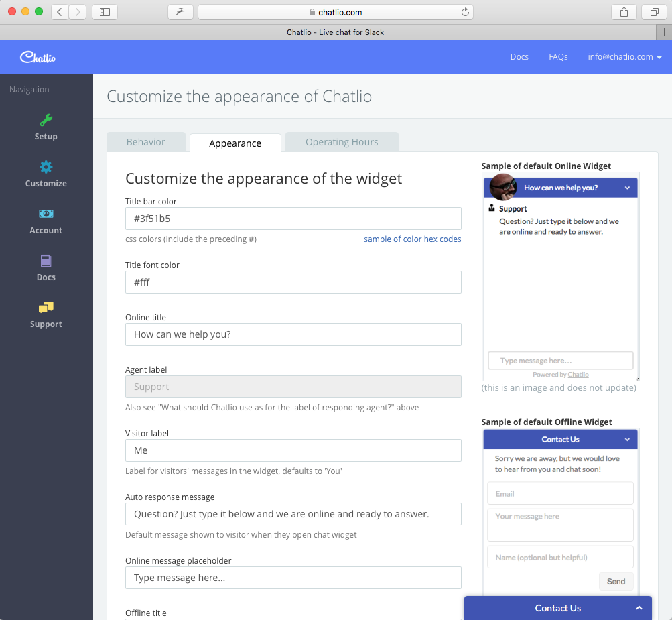
Task: Click Send in the offline widget sample
Action: (x=616, y=581)
